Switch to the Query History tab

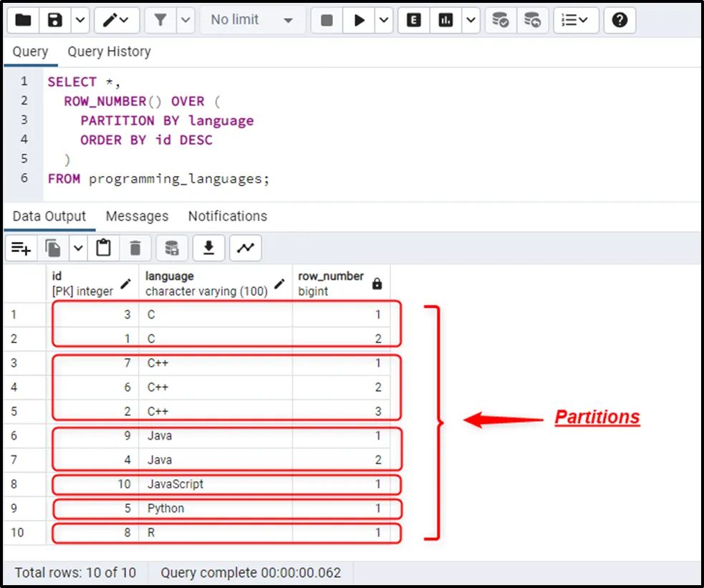pyautogui.click(x=109, y=52)
